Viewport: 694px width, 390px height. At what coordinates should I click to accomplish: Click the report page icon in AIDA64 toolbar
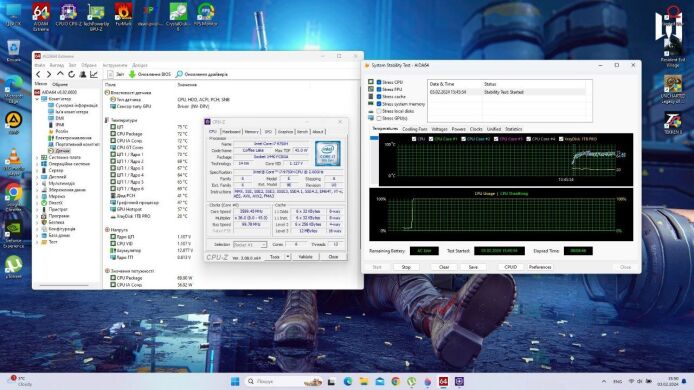(x=110, y=74)
